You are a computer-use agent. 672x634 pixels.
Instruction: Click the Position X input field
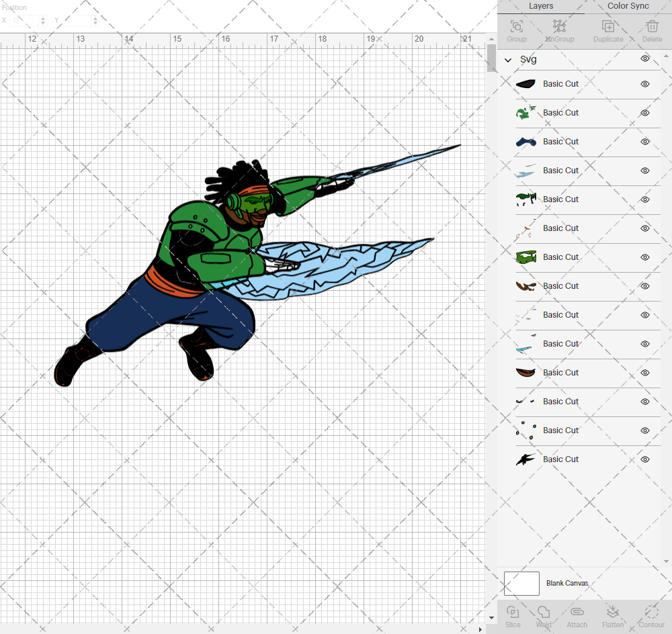tap(25, 20)
